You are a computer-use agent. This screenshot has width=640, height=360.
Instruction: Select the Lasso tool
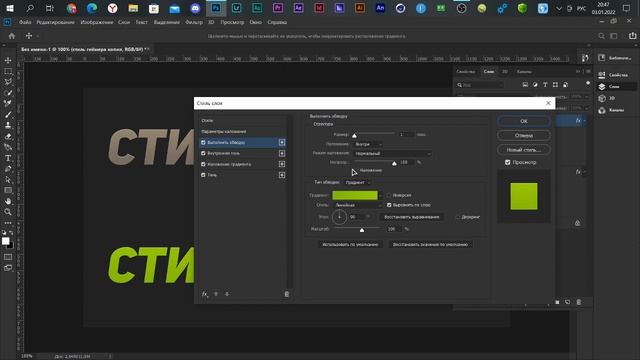tap(8, 82)
